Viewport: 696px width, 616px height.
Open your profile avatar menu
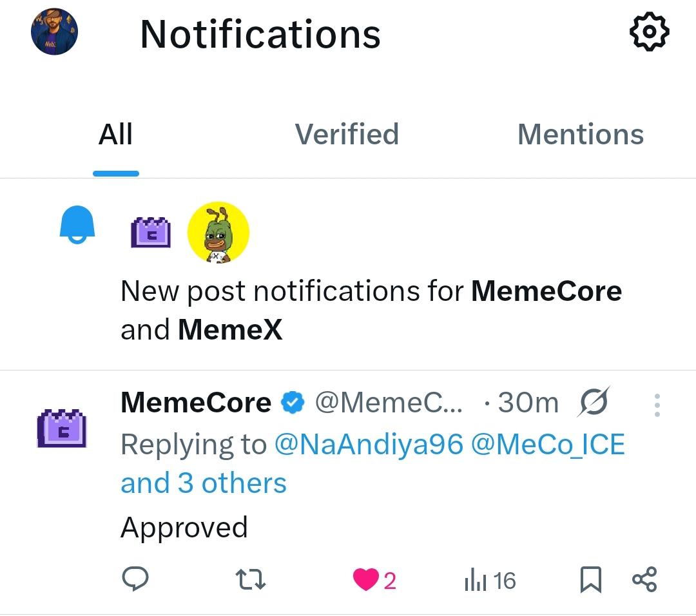pyautogui.click(x=54, y=32)
